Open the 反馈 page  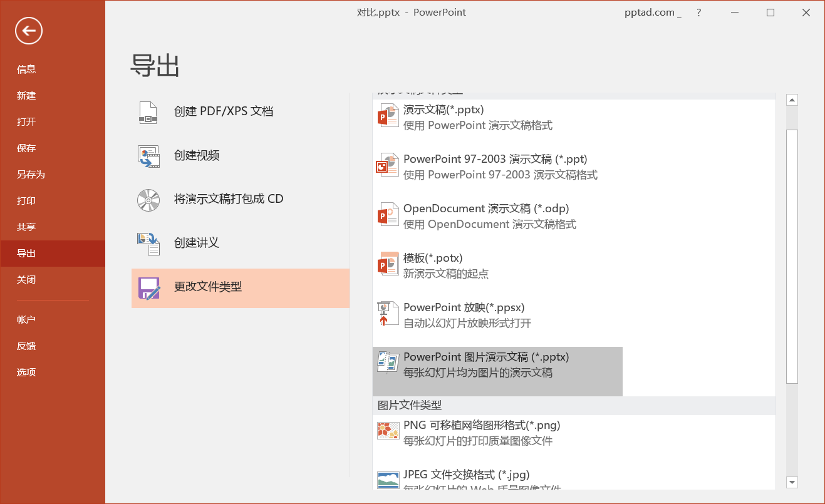click(53, 346)
